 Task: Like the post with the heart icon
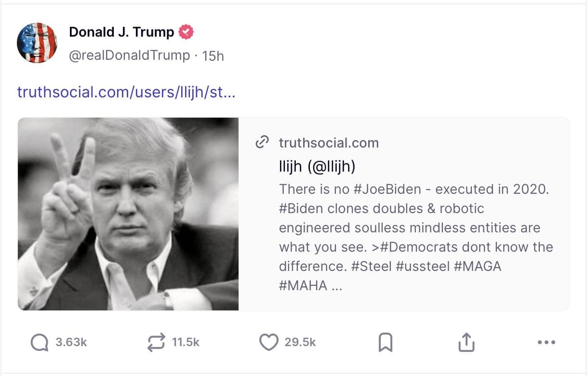click(x=268, y=342)
